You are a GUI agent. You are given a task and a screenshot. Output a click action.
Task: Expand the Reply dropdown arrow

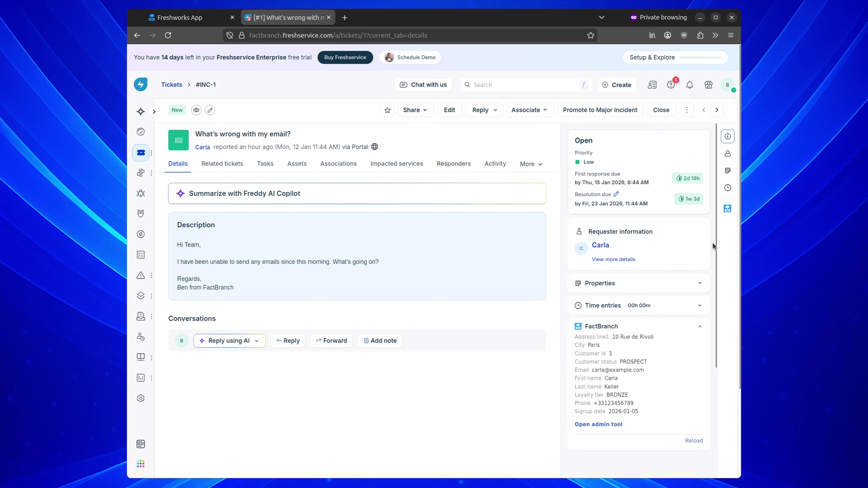coord(495,110)
